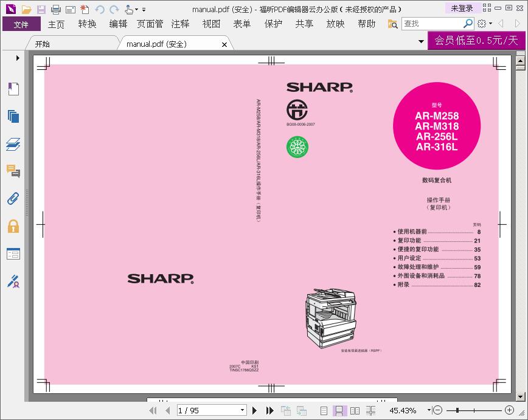Open the search settings gear icon
Screen dimensions: 528x420
point(482,24)
